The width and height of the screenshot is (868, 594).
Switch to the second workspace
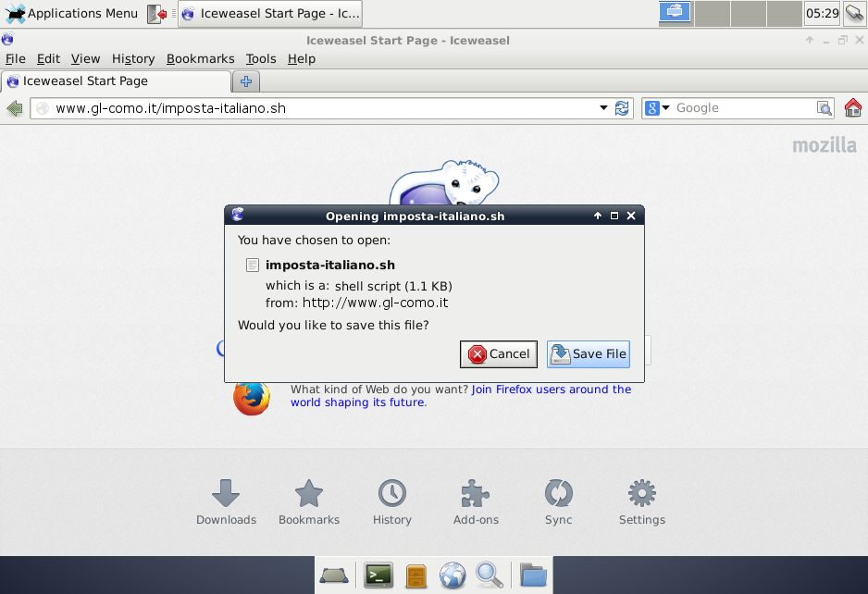coord(712,13)
